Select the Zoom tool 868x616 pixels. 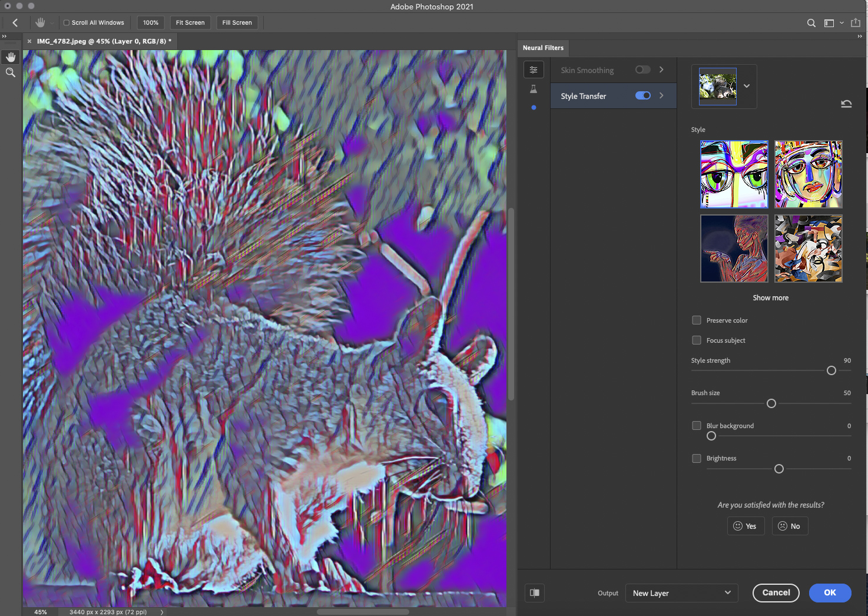11,72
